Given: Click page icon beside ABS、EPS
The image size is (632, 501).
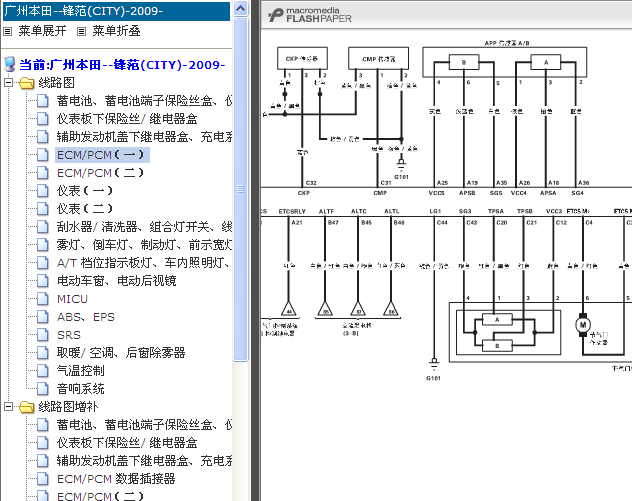Looking at the screenshot, I should pos(43,317).
